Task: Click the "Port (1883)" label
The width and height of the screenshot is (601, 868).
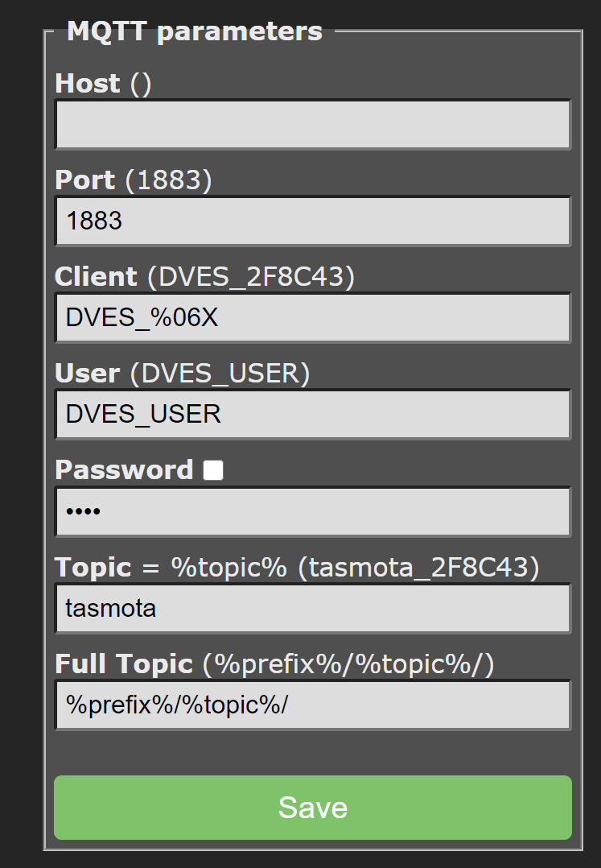Action: point(134,180)
